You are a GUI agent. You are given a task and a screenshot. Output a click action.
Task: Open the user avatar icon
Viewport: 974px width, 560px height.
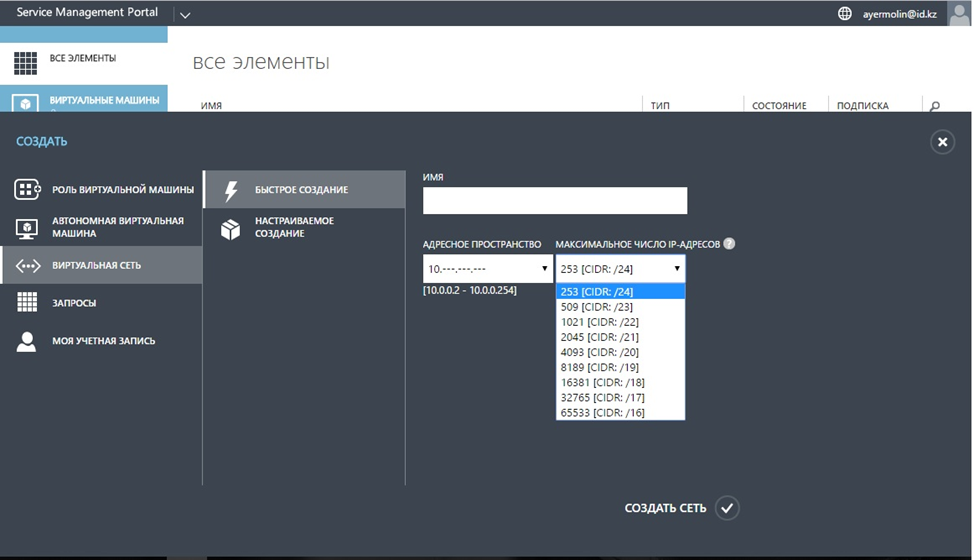point(959,13)
